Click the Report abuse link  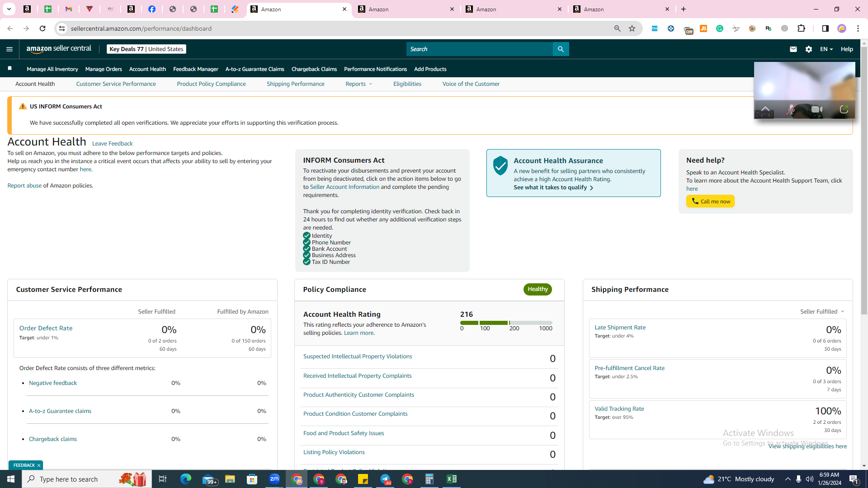[24, 186]
